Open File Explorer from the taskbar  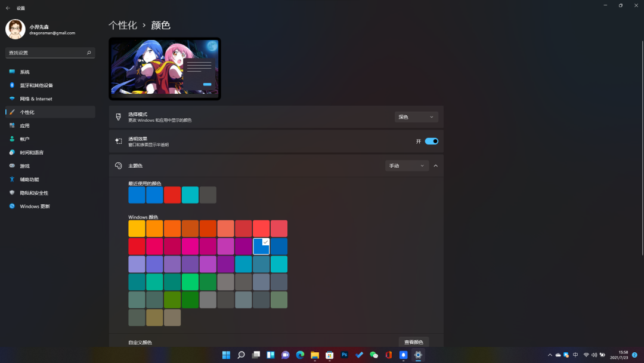click(x=315, y=355)
